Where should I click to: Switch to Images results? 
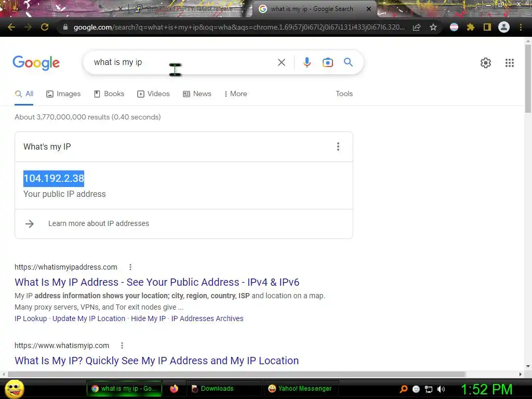[x=63, y=94]
